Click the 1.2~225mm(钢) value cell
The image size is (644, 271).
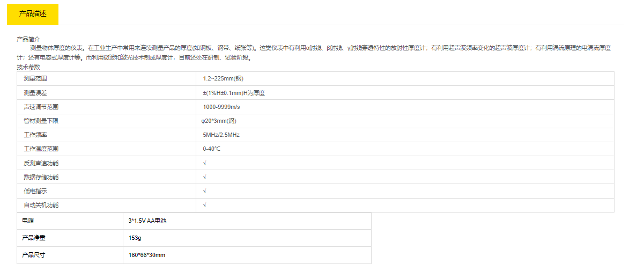(405, 79)
